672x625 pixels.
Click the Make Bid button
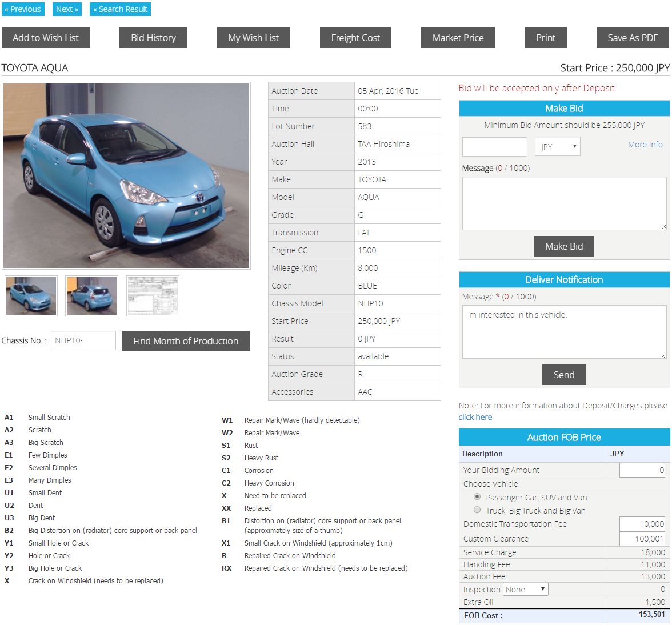pyautogui.click(x=563, y=246)
